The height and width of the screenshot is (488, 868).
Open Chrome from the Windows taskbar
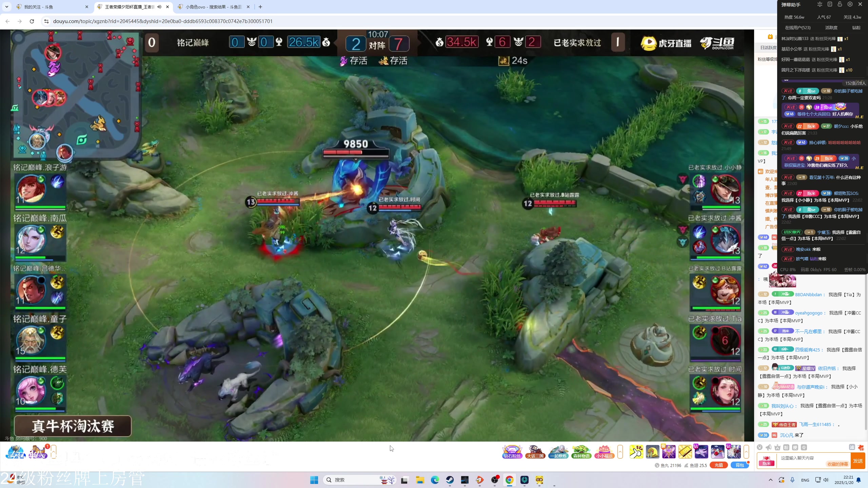pos(509,480)
